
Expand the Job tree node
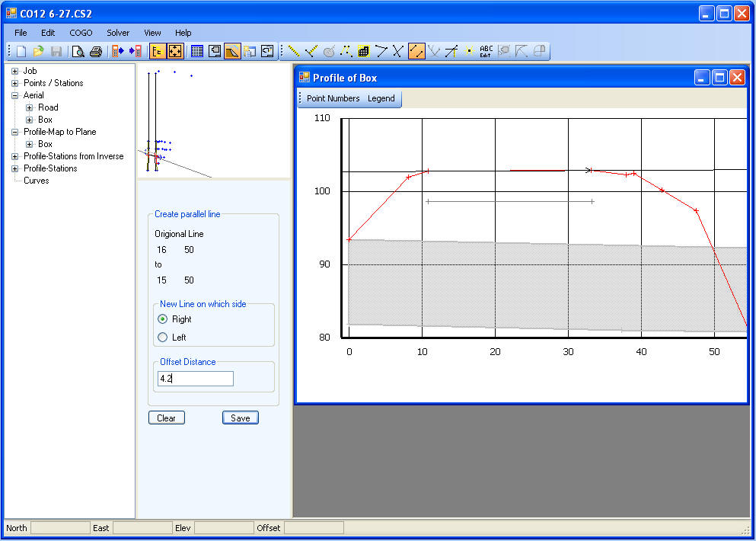(15, 71)
